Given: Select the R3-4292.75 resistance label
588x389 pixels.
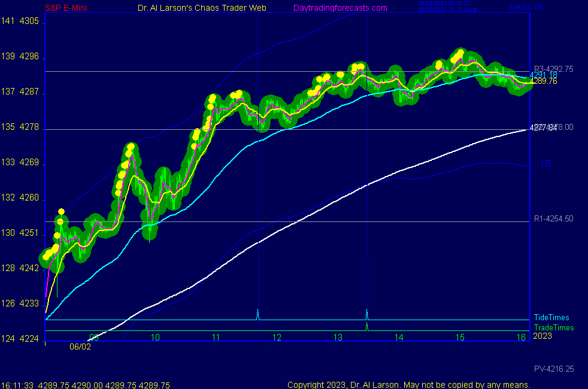Looking at the screenshot, I should [553, 69].
